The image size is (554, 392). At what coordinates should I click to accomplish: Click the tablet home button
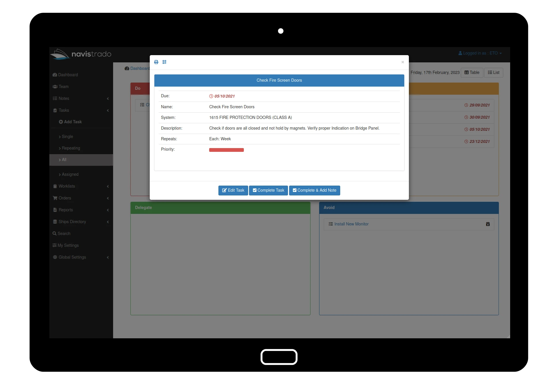pyautogui.click(x=279, y=357)
